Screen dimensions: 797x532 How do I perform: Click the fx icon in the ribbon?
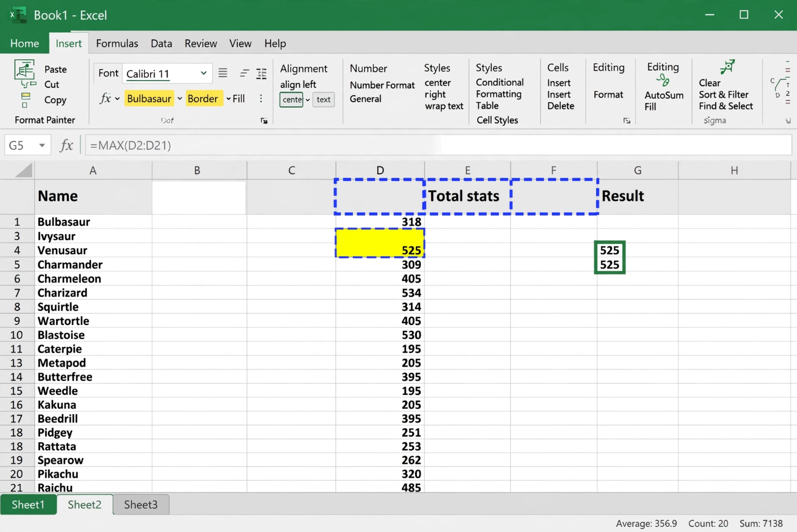[105, 98]
